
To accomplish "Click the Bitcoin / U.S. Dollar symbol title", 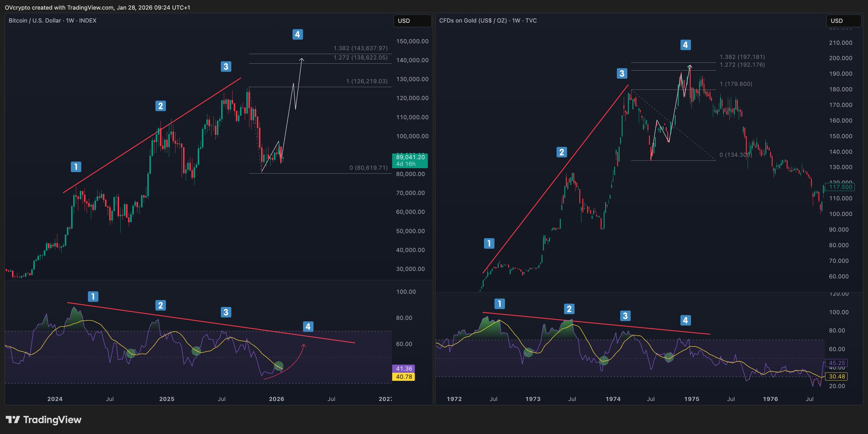I will (53, 20).
